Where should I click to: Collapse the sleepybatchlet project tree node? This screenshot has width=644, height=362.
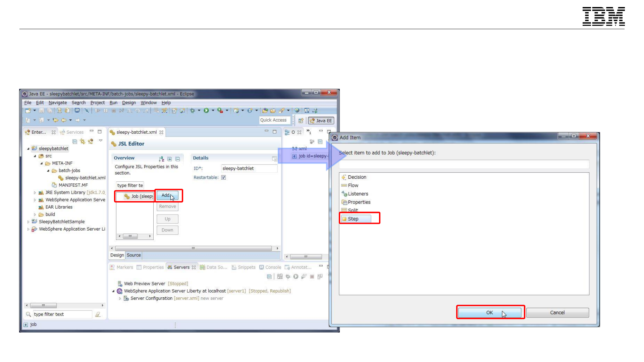(28, 149)
